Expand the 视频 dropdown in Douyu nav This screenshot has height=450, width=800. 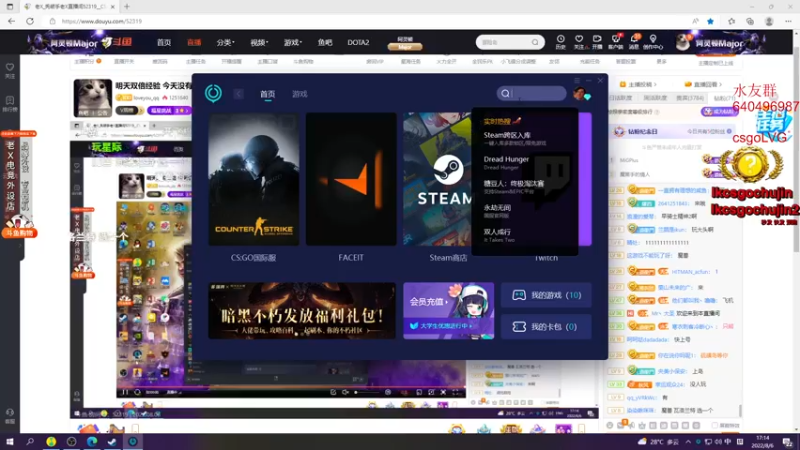coord(259,42)
